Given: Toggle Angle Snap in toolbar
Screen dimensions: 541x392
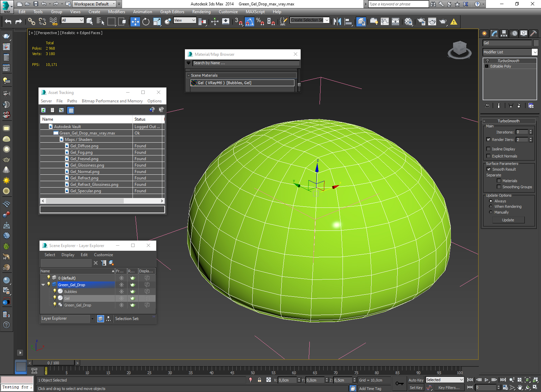Looking at the screenshot, I should pos(250,22).
